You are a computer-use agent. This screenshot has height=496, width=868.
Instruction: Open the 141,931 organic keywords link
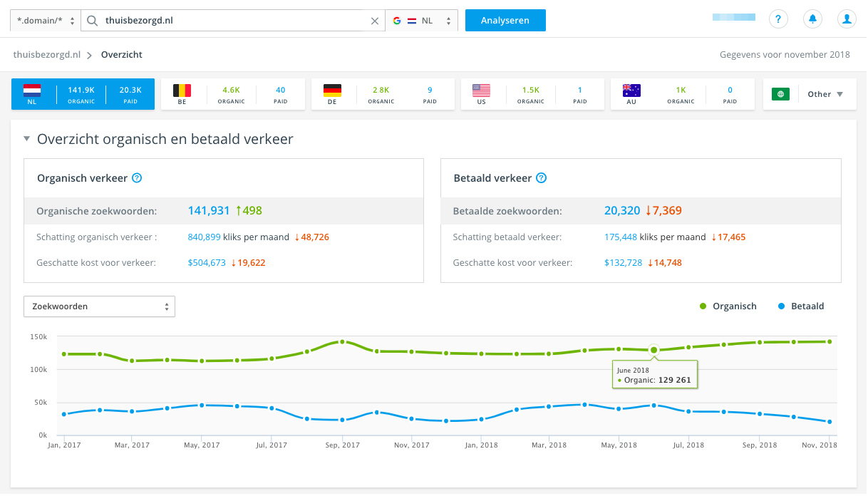coord(209,211)
